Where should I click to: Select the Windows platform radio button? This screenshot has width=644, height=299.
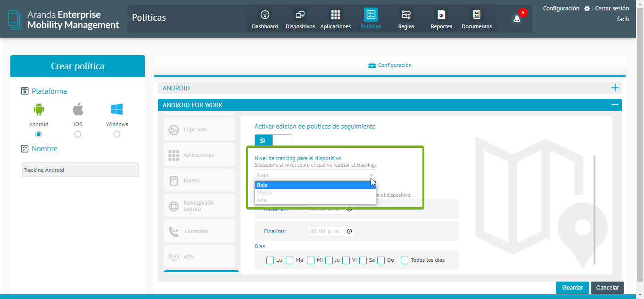(117, 134)
